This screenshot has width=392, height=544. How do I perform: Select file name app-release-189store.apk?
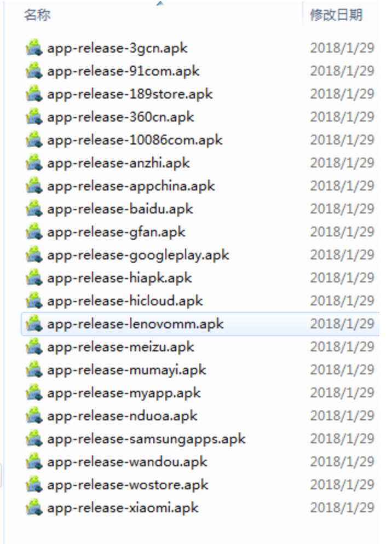click(130, 95)
